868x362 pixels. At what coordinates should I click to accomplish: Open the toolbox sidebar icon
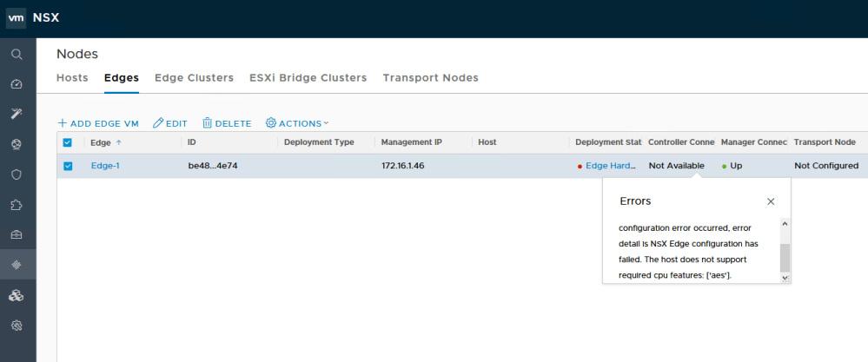pyautogui.click(x=17, y=235)
